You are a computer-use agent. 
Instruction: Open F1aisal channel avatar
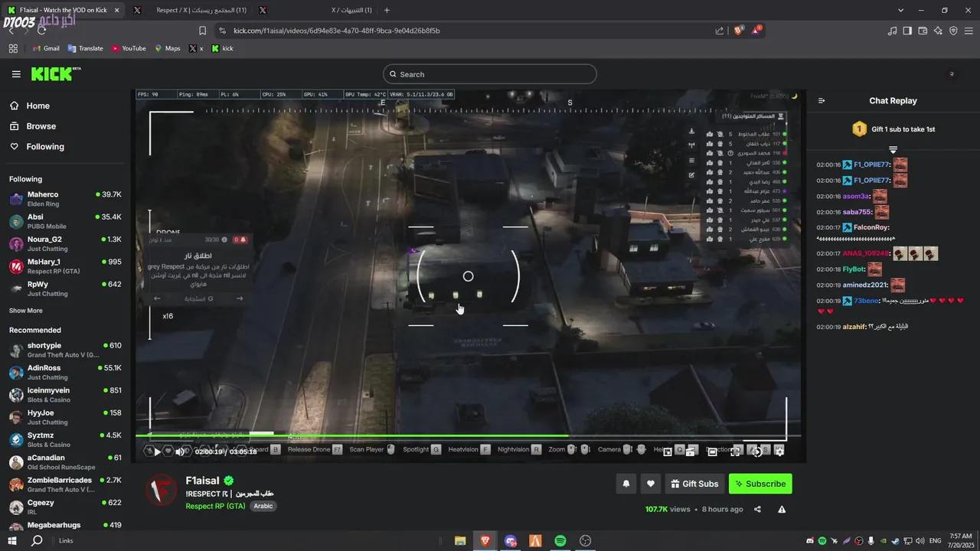pyautogui.click(x=162, y=491)
